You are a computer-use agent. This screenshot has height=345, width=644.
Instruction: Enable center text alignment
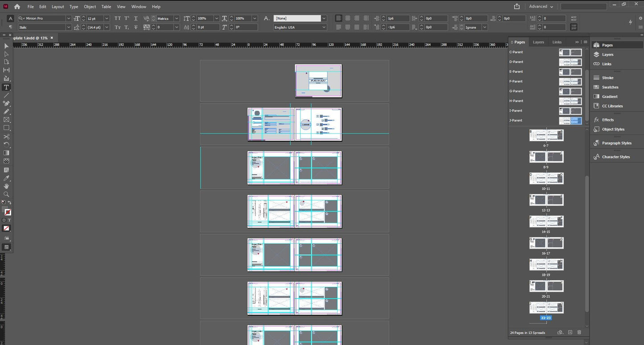click(348, 18)
